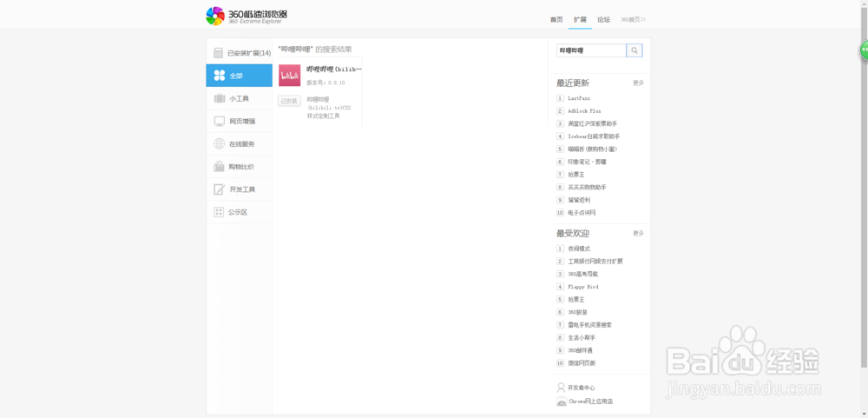The image size is (868, 418).
Task: Open 抢票王 in 最受欢迎 list
Action: coord(576,299)
